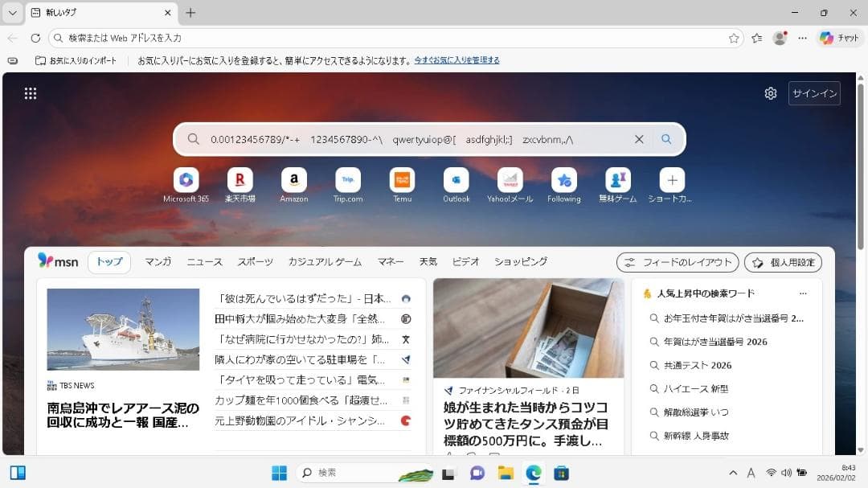
Task: Open the browser profile avatar menu
Action: pos(779,38)
